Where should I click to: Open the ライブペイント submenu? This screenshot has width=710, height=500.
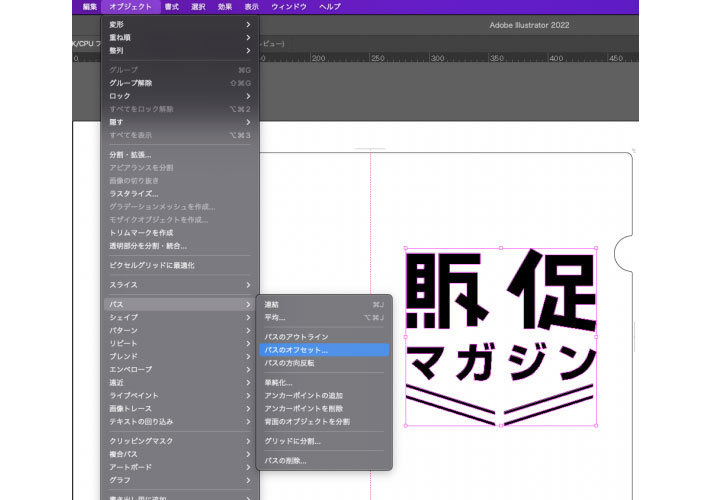coord(134,395)
